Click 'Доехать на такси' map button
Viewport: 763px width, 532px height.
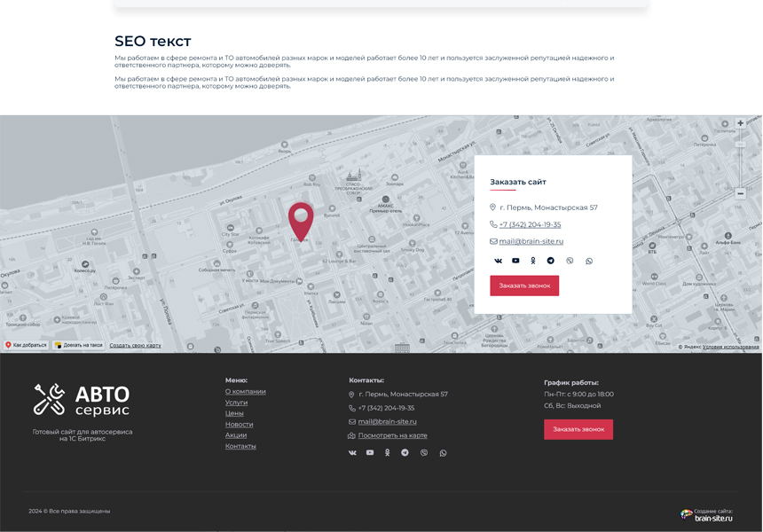[x=78, y=345]
